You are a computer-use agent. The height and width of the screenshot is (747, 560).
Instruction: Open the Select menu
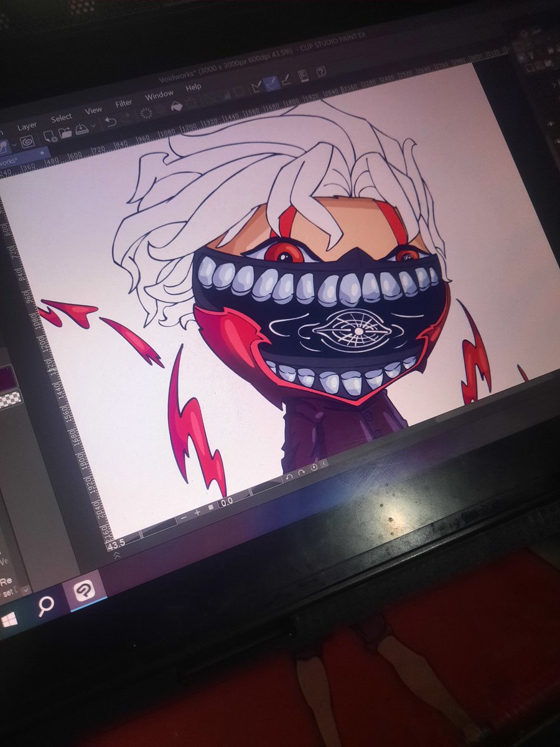pos(61,118)
